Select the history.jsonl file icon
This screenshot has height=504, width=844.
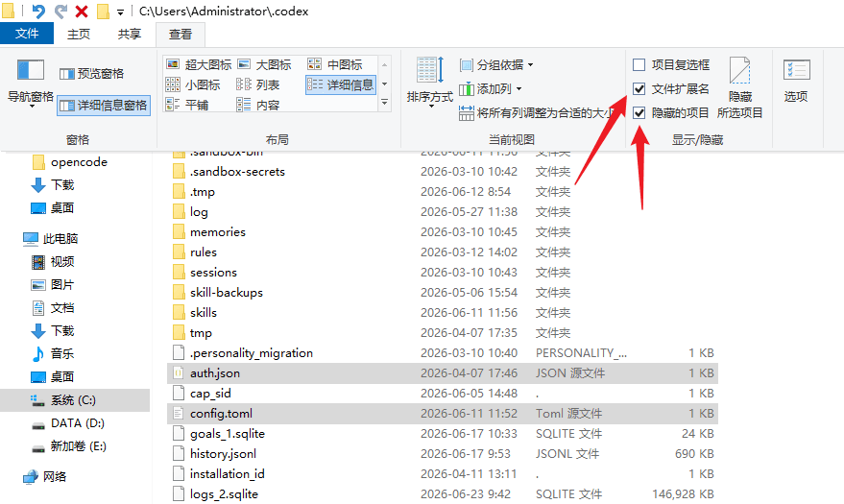[179, 454]
